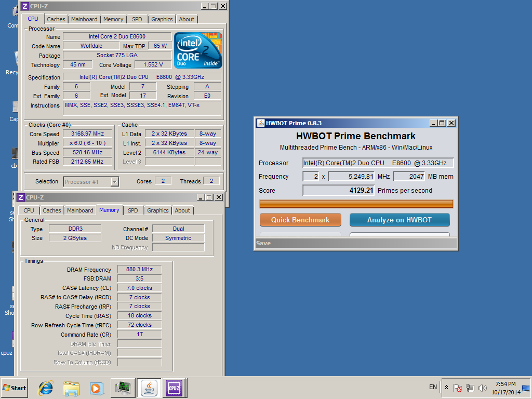532x399 pixels.
Task: Show hidden tray icons arrow
Action: tap(446, 387)
